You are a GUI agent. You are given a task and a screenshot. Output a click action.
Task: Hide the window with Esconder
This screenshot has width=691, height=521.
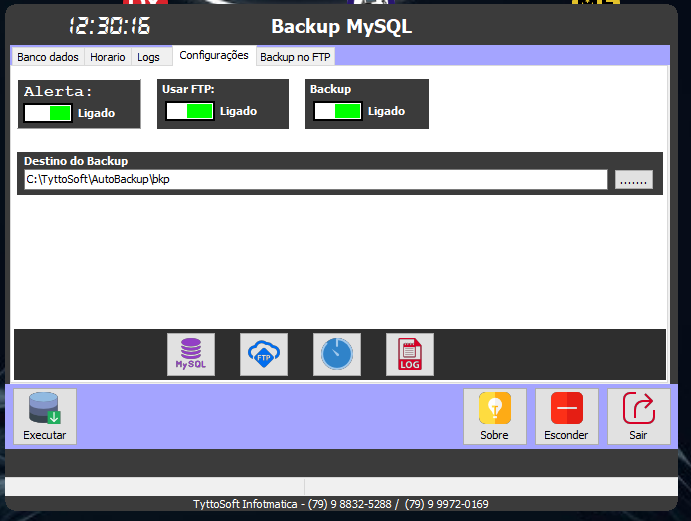tap(566, 416)
